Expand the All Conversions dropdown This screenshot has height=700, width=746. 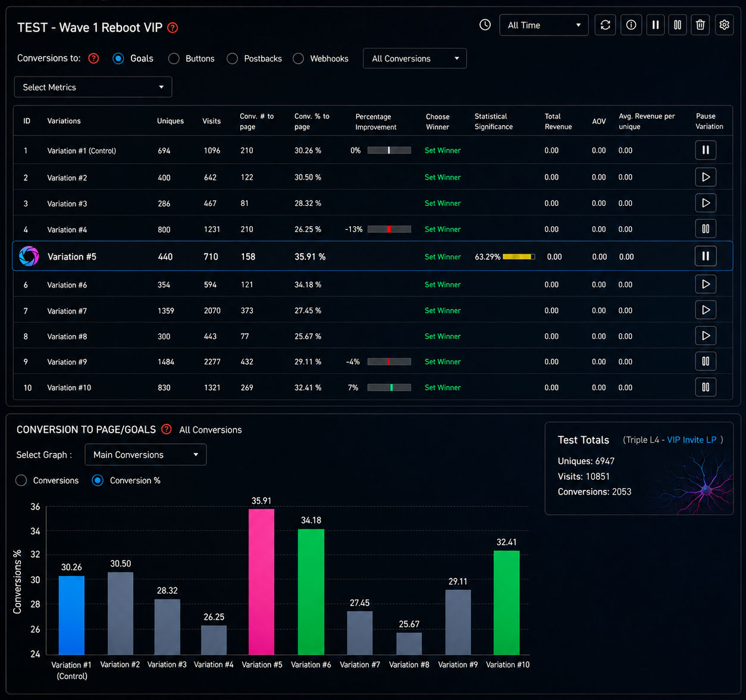pos(415,58)
